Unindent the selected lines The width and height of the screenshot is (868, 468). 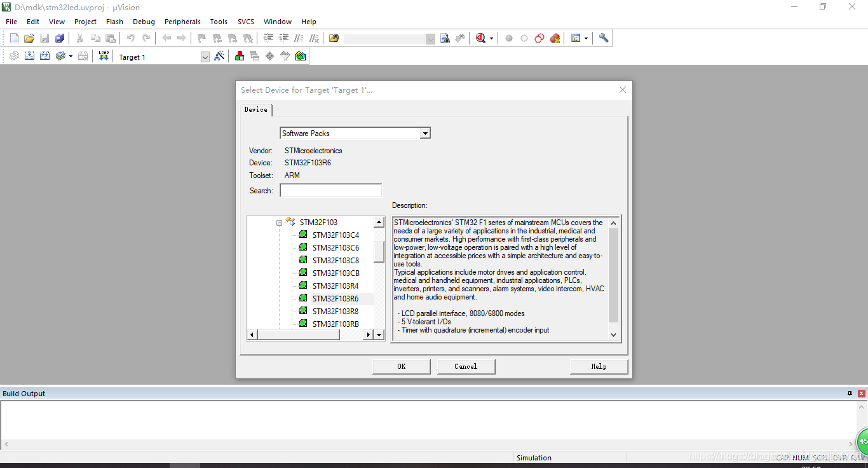coord(283,38)
